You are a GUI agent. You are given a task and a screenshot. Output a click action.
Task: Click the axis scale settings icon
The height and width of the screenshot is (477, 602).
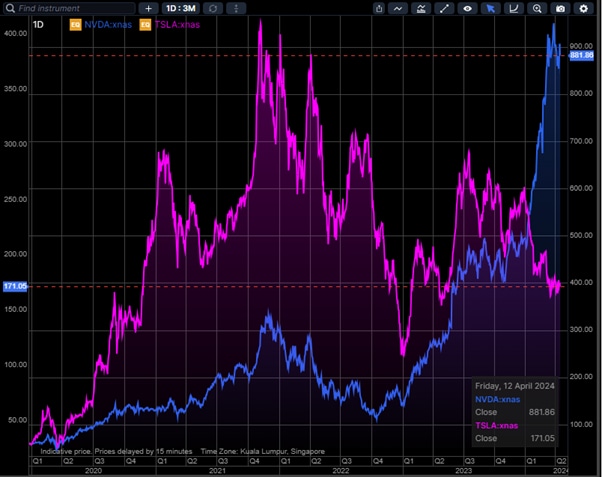[514, 8]
